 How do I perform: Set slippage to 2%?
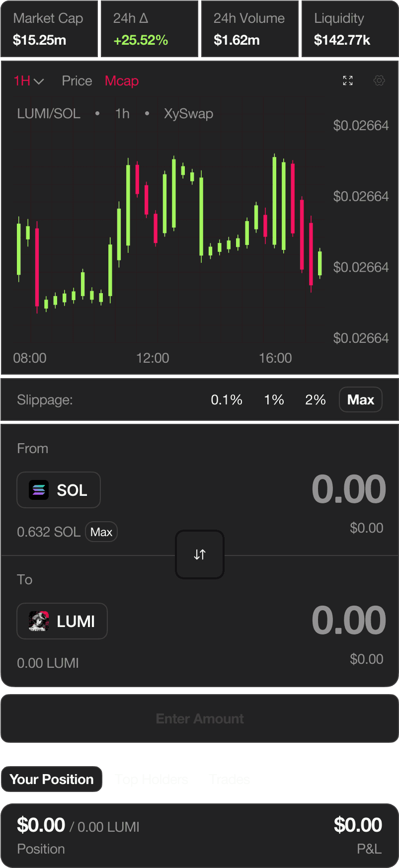(x=316, y=400)
